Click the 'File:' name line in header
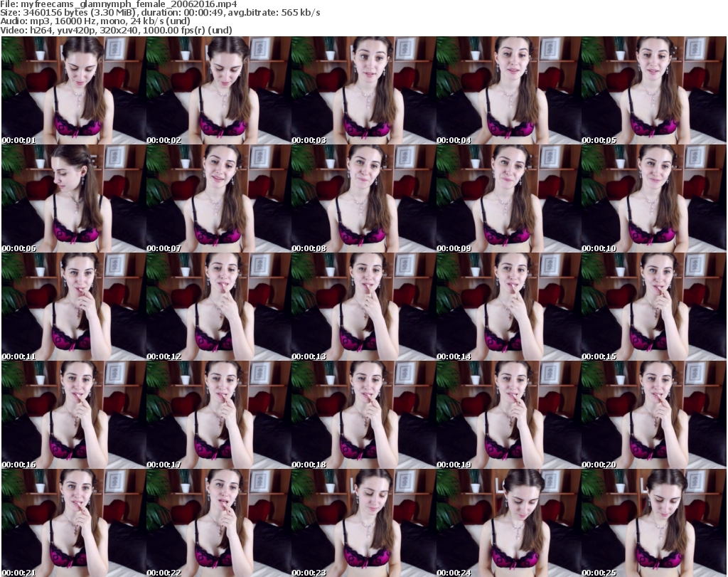Screen dimensions: 728x577 tap(119, 4)
